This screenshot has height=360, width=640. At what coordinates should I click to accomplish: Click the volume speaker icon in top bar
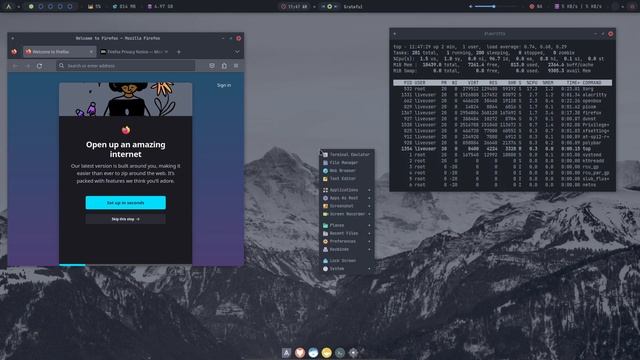click(471, 7)
